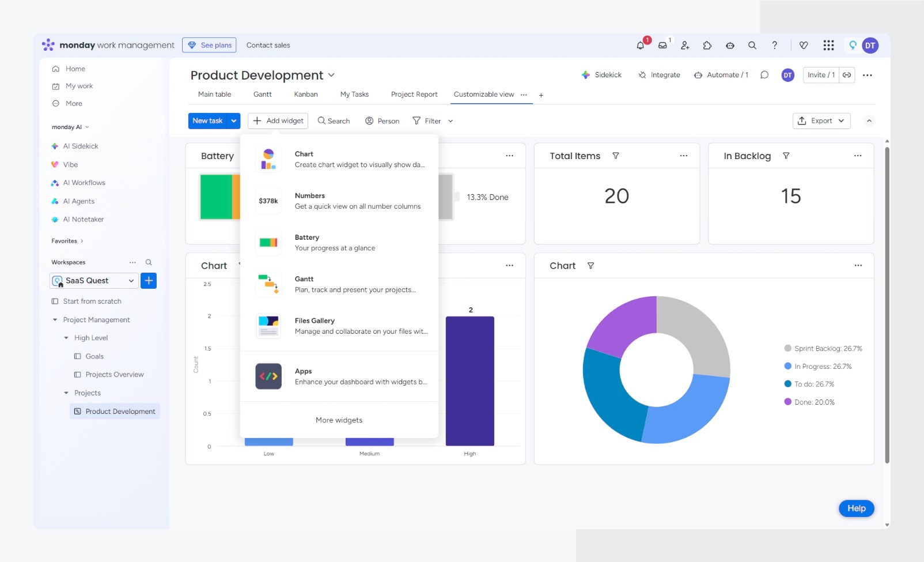Open pie Chart widget three-dot menu
The width and height of the screenshot is (924, 562).
pyautogui.click(x=858, y=266)
